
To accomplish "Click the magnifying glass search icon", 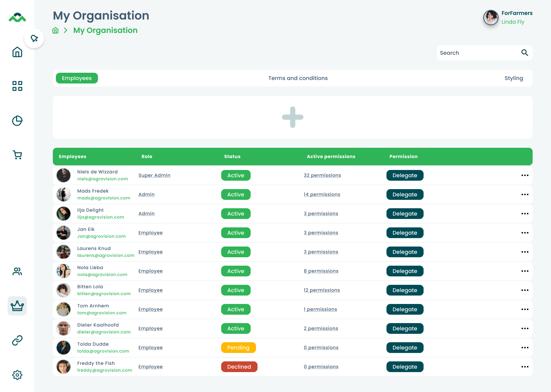I will coord(525,53).
